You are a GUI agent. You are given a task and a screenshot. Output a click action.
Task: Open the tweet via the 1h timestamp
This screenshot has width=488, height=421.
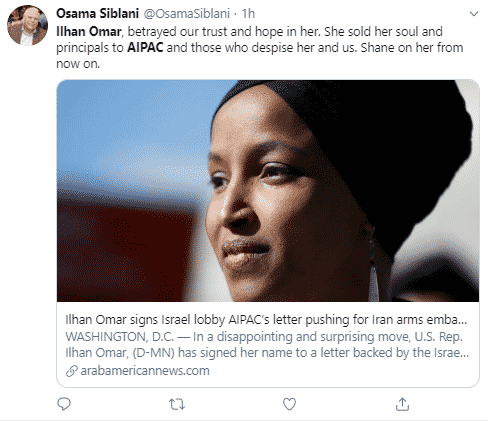tap(248, 14)
